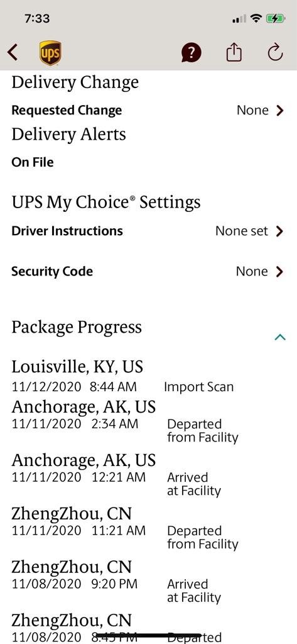Tap the cellular signal icon
Viewport: 297px width, 644px height.
[x=239, y=19]
